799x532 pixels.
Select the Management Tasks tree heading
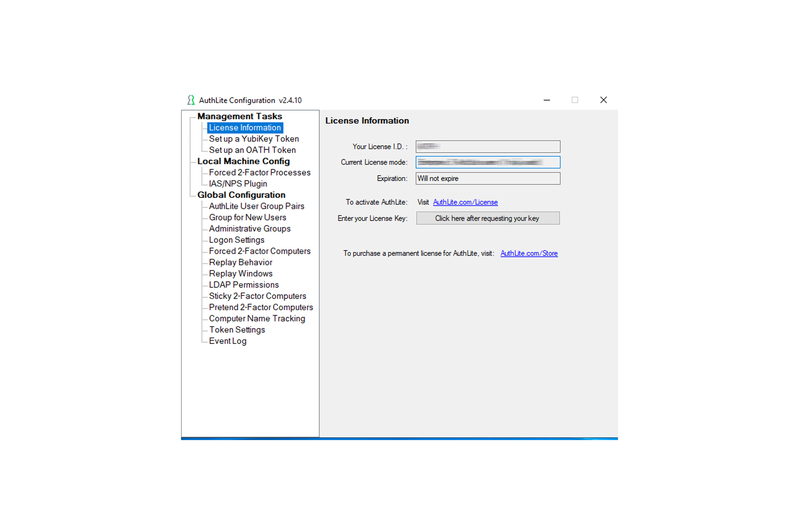pos(239,116)
